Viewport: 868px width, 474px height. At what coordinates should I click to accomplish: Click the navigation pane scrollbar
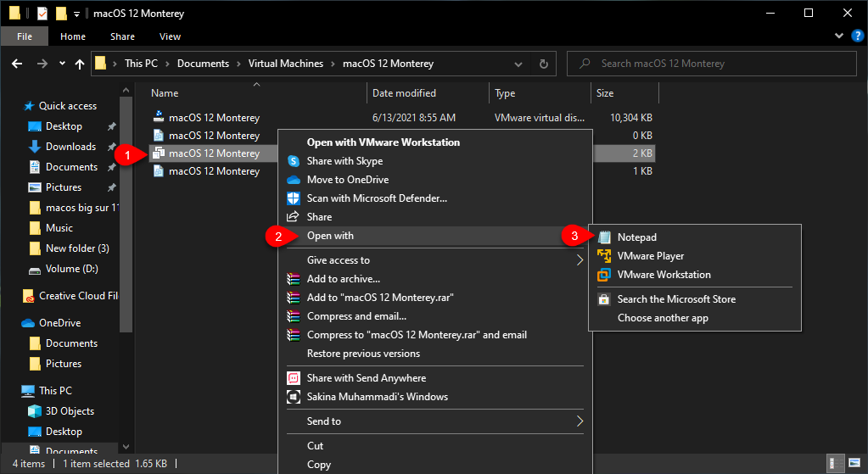point(126,215)
